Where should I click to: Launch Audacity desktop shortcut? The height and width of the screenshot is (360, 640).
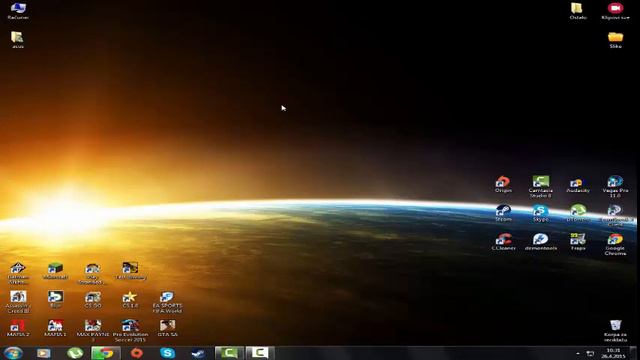click(x=578, y=184)
